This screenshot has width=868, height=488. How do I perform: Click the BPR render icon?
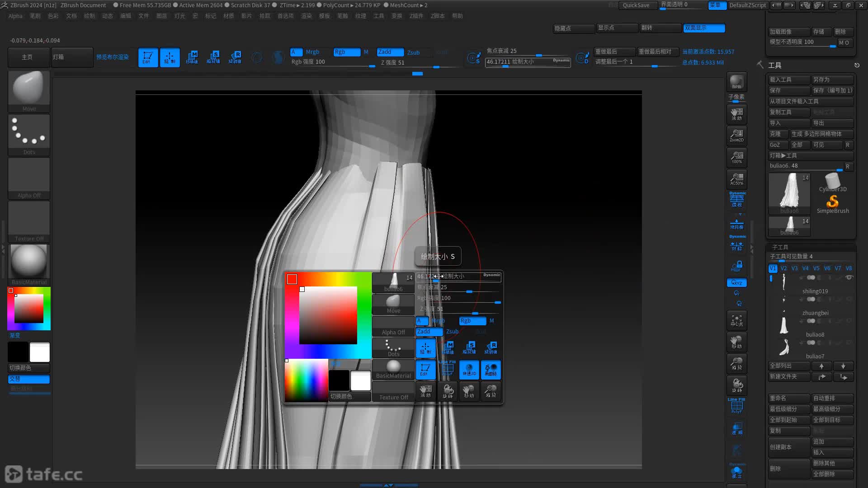[736, 82]
